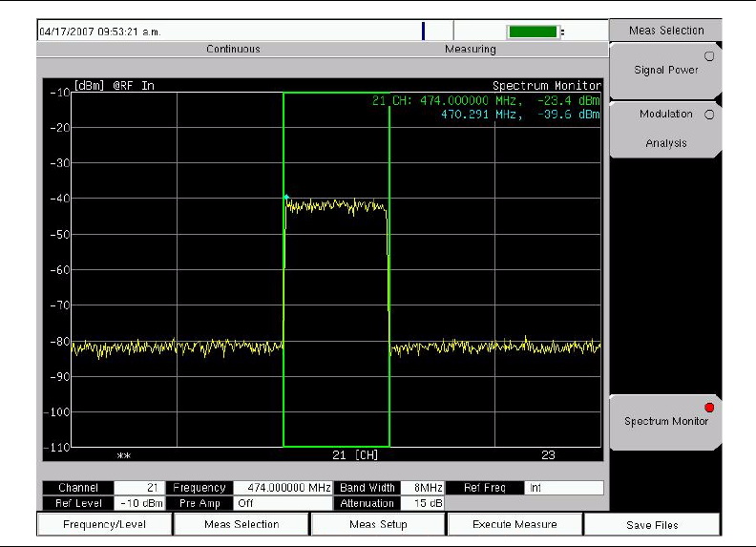This screenshot has width=756, height=547.
Task: Open the Ref Freq Int setting
Action: [x=563, y=488]
